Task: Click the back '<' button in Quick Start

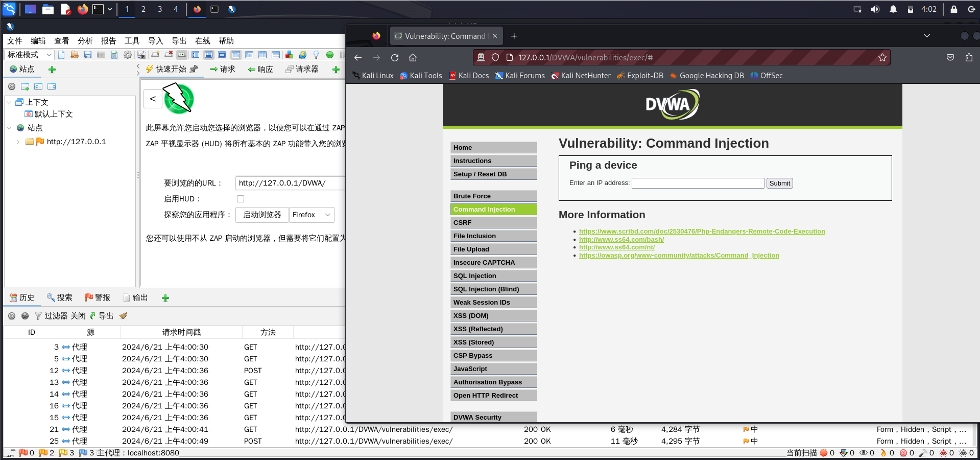Action: click(x=153, y=99)
